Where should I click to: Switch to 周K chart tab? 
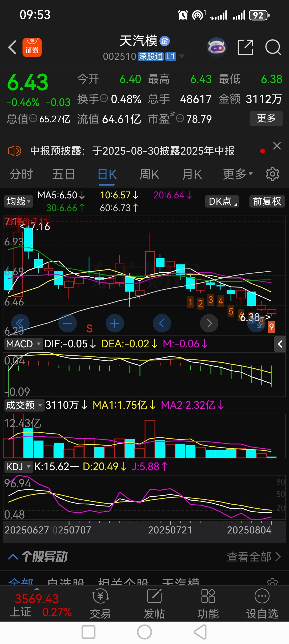(149, 174)
